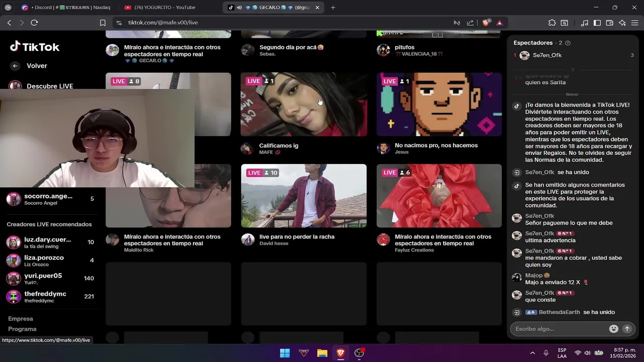Open a new browser tab
The height and width of the screenshot is (362, 644).
tap(333, 8)
